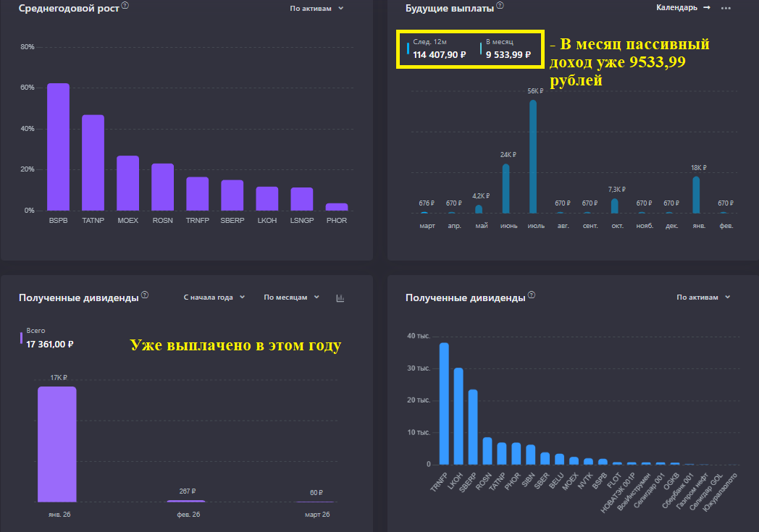Select the июль 56K payout bar
The height and width of the screenshot is (532, 759).
click(533, 156)
